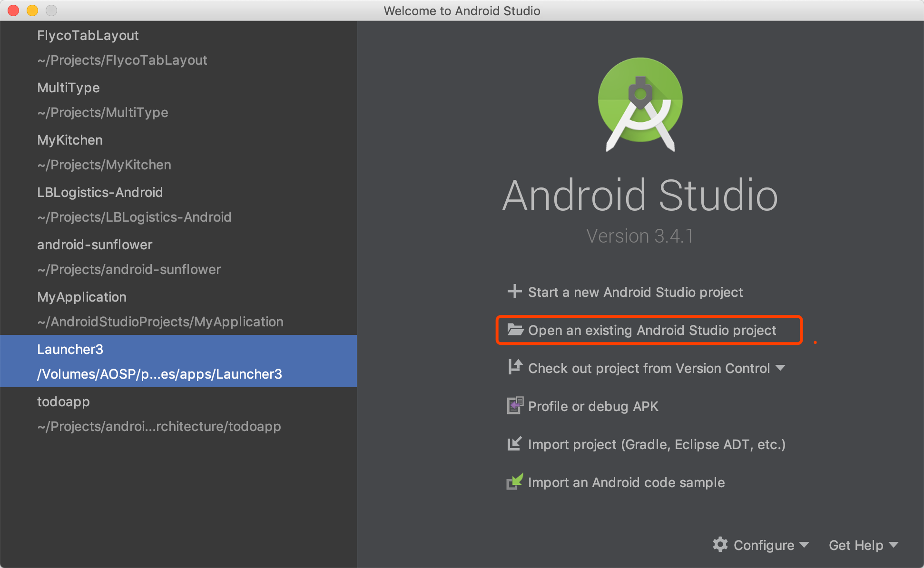Expand the Version Control dropdown arrow
The height and width of the screenshot is (568, 924).
pyautogui.click(x=780, y=368)
